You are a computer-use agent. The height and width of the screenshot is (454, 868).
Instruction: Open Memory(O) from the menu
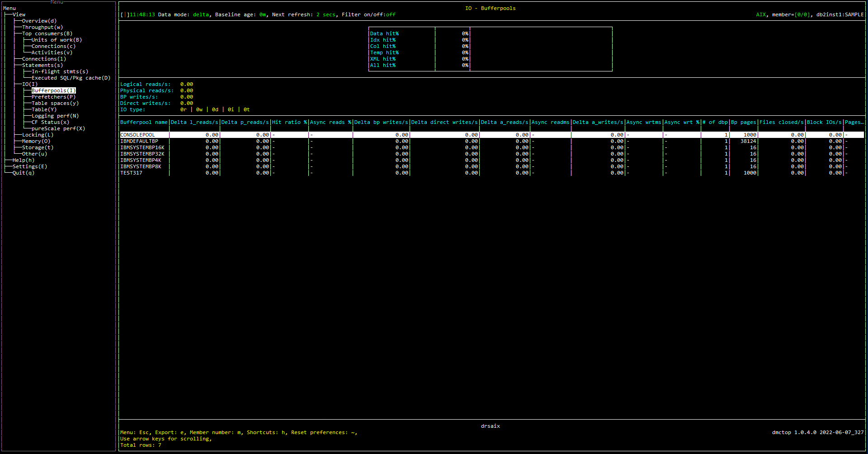36,141
